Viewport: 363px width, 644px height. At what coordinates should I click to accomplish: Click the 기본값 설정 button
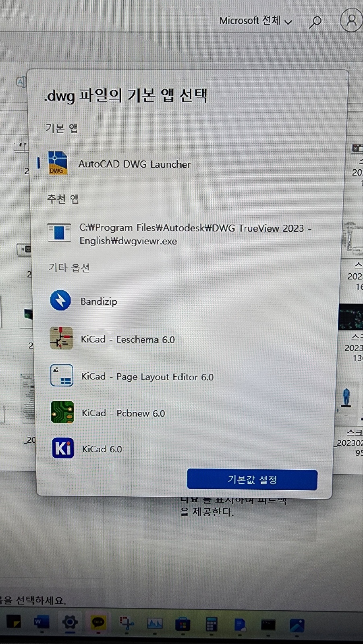252,479
